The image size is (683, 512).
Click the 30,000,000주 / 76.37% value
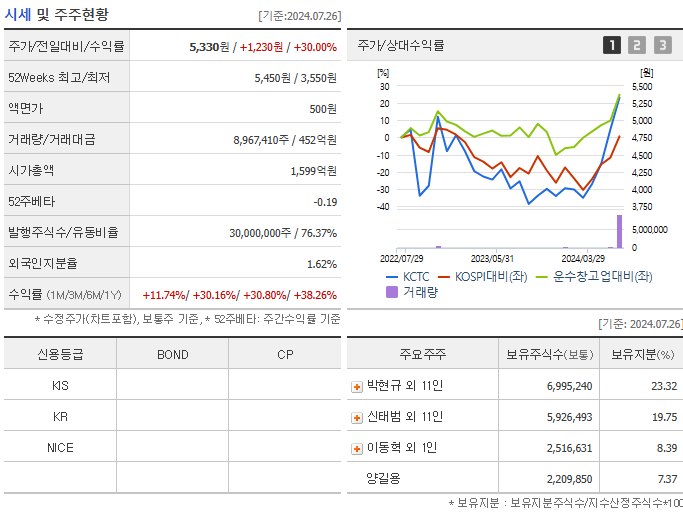283,233
